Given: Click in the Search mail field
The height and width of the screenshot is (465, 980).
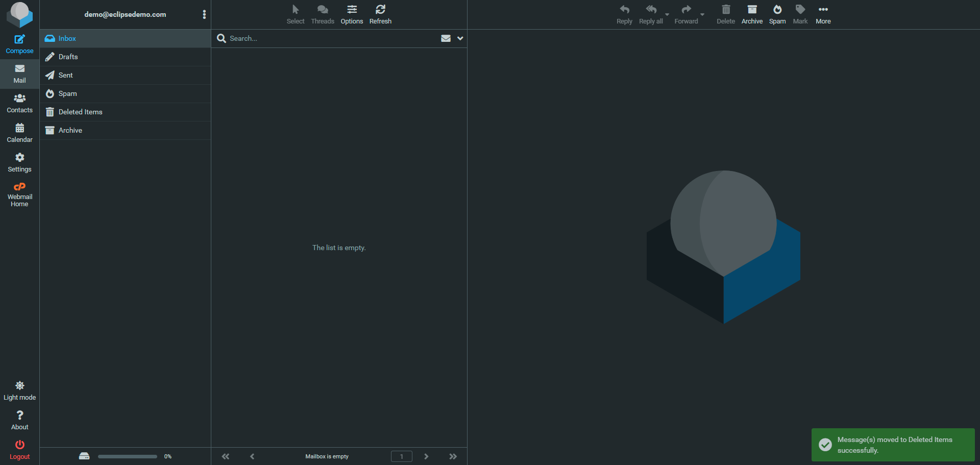Looking at the screenshot, I should coord(332,38).
